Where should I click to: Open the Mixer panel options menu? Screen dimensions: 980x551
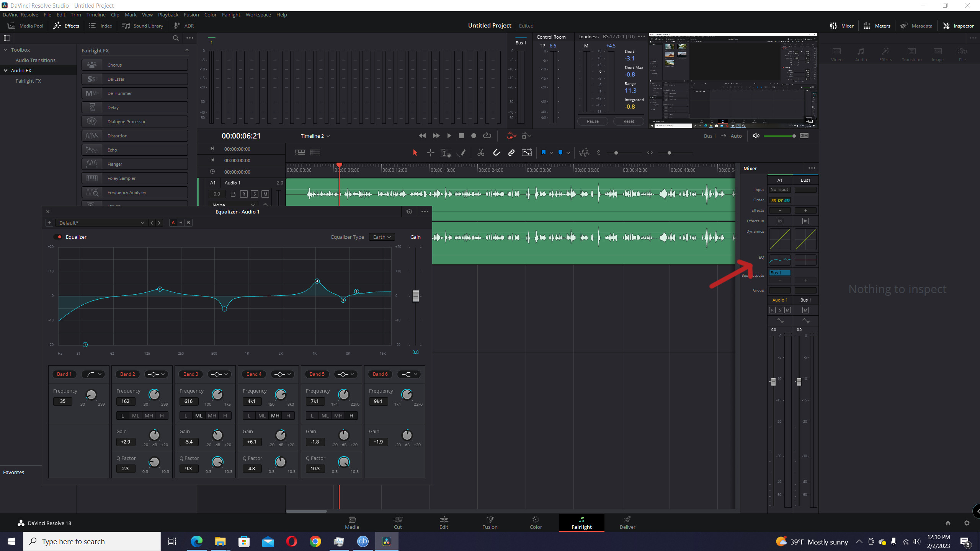click(812, 168)
